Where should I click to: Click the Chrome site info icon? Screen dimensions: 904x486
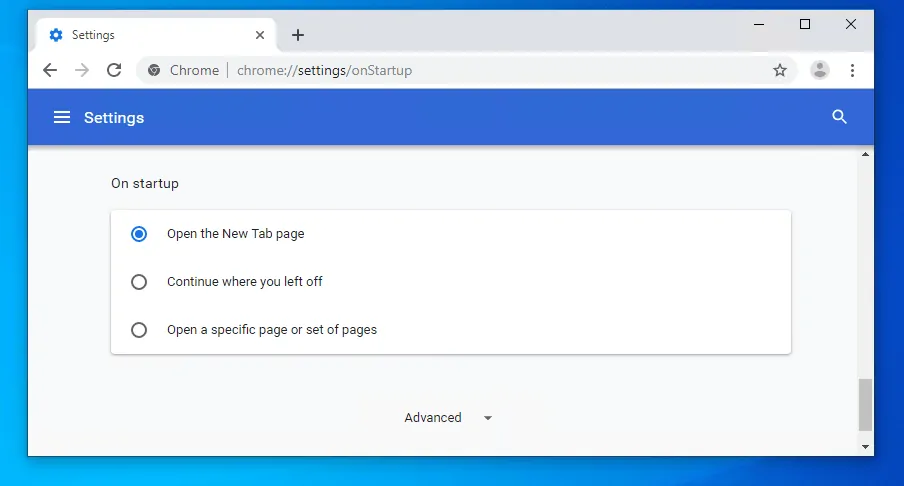point(154,70)
